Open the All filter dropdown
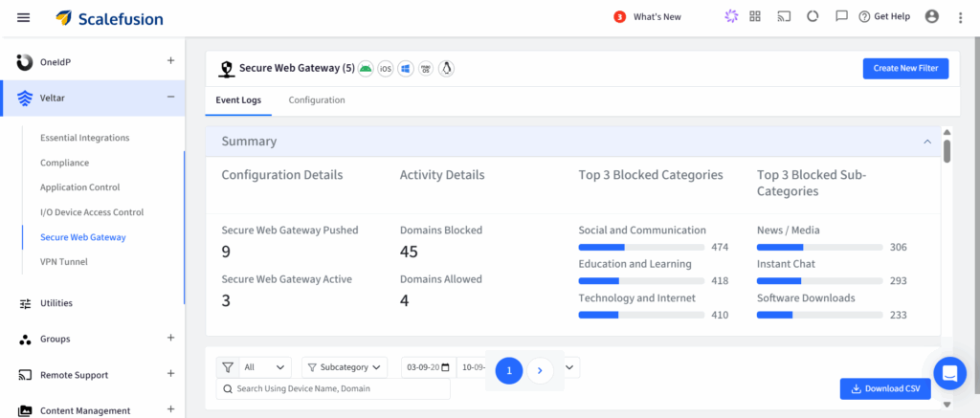Screen dimensions: 980x418 tap(255, 367)
